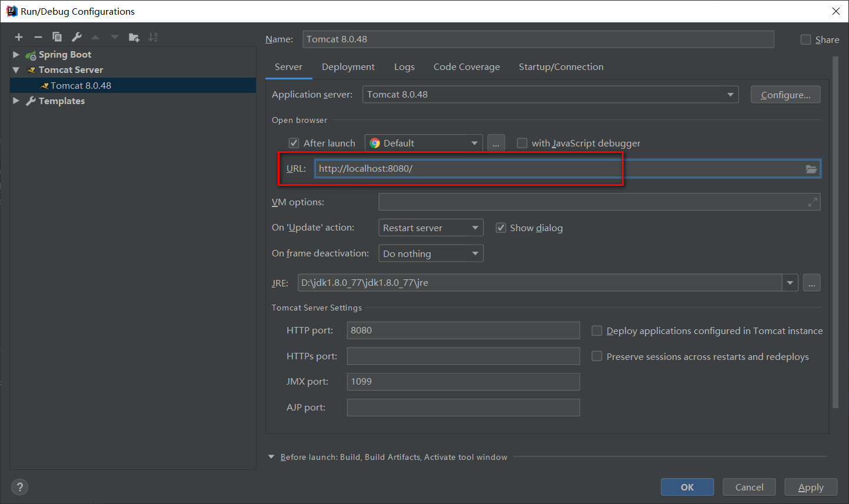Click the help question mark button
The height and width of the screenshot is (504, 849).
pyautogui.click(x=19, y=487)
